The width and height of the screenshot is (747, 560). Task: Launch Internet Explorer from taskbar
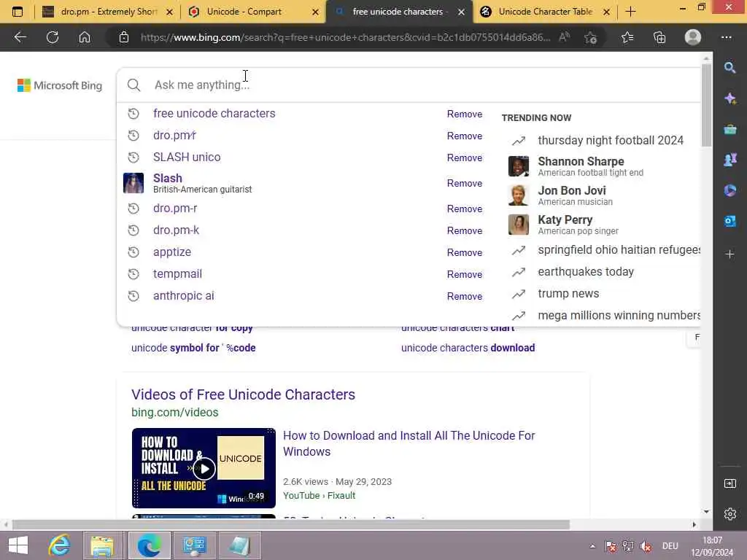60,545
